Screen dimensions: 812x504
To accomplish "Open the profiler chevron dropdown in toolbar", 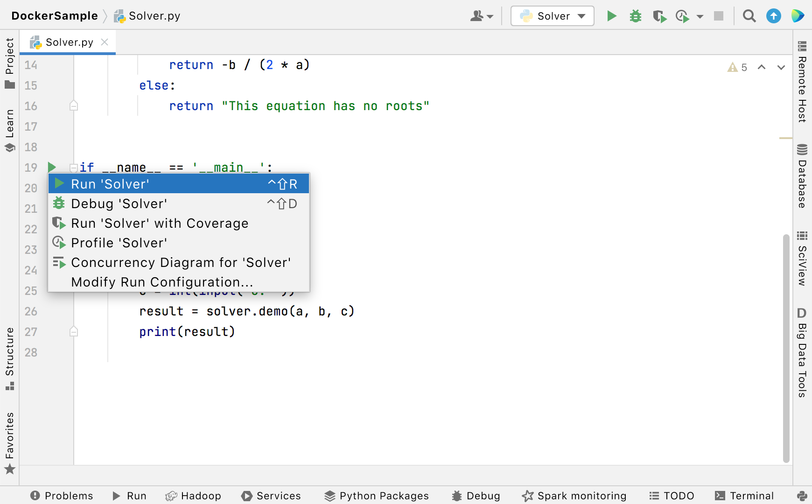I will [700, 15].
